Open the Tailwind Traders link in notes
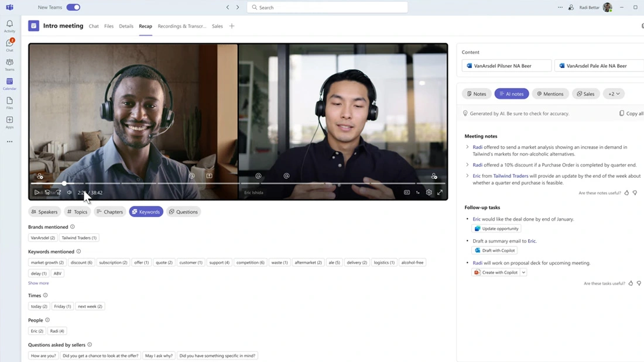 (x=511, y=175)
